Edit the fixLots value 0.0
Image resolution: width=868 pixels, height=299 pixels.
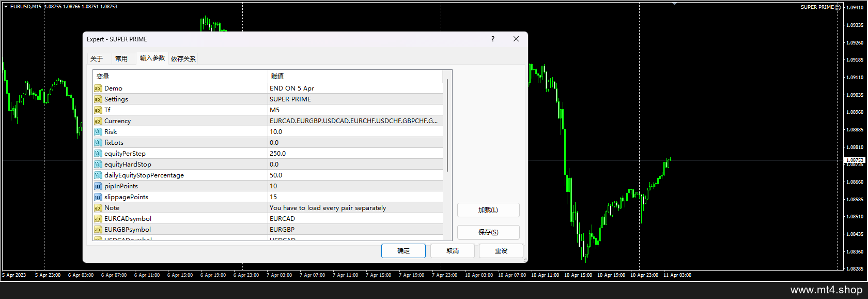355,143
